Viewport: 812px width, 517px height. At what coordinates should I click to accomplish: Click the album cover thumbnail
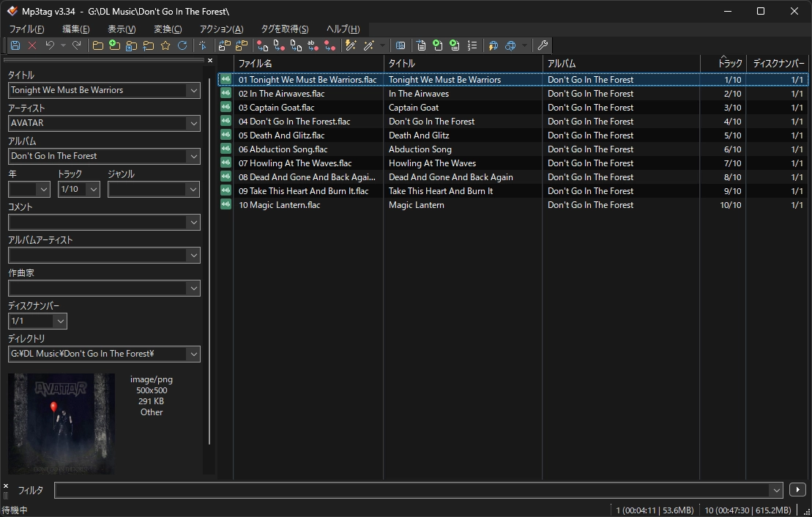pos(62,423)
